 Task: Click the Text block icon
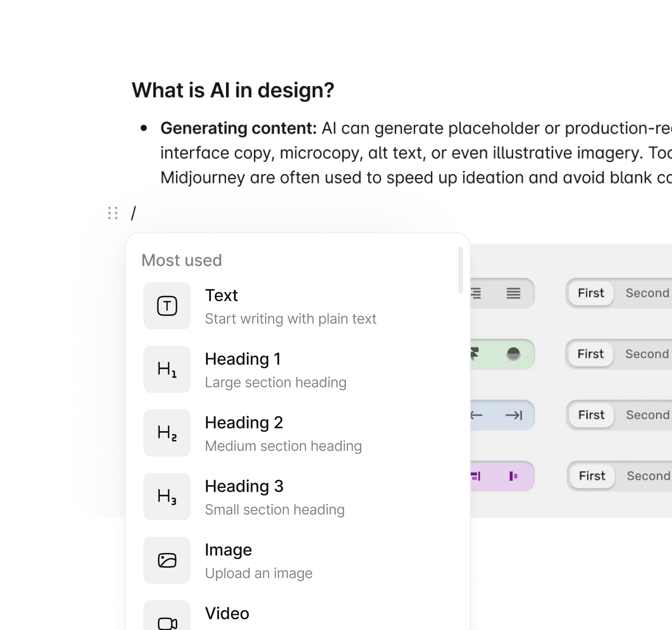[167, 306]
